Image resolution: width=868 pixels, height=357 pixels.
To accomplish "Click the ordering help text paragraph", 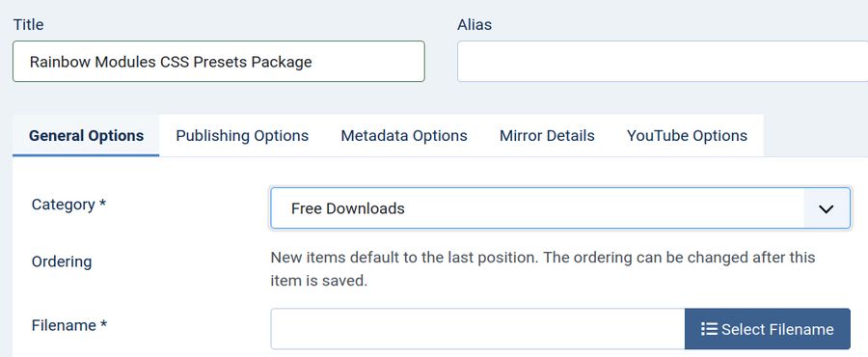I will point(542,269).
